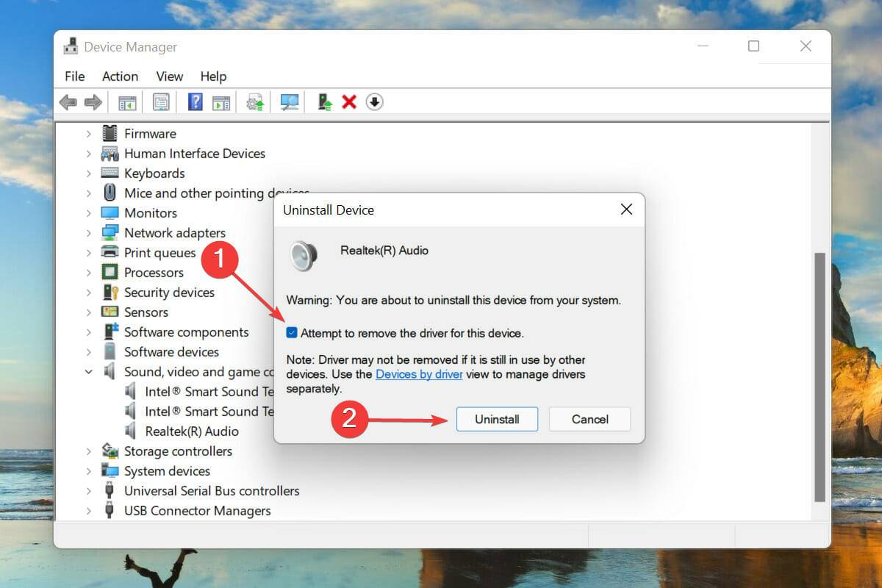Viewport: 882px width, 588px height.
Task: Click the Update driver toolbar icon
Action: pos(255,101)
